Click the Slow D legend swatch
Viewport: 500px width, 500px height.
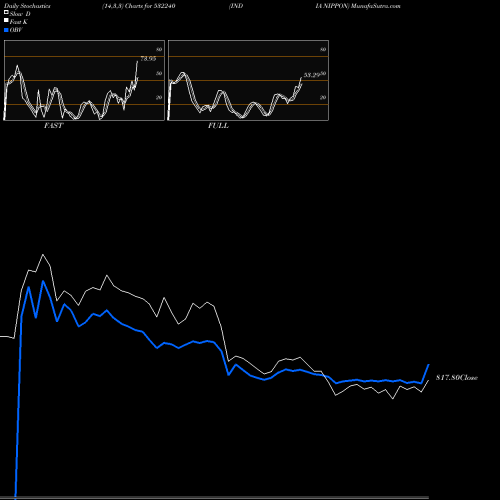6,12
